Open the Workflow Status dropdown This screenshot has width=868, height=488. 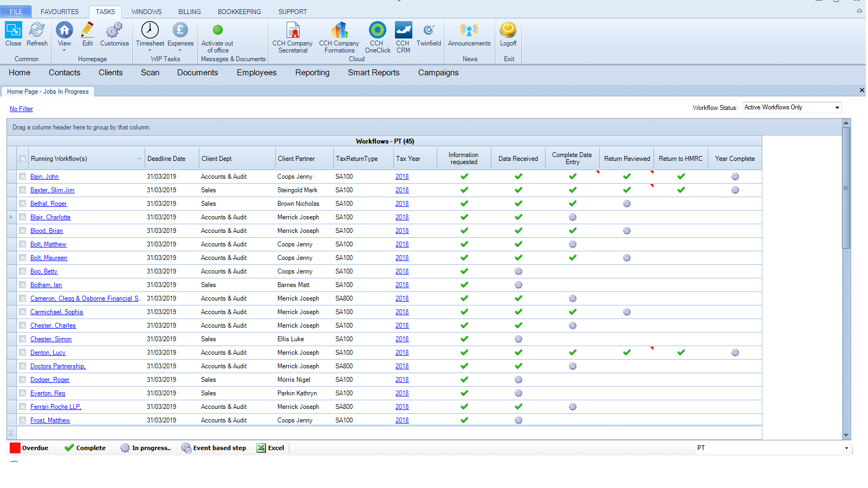click(x=837, y=108)
